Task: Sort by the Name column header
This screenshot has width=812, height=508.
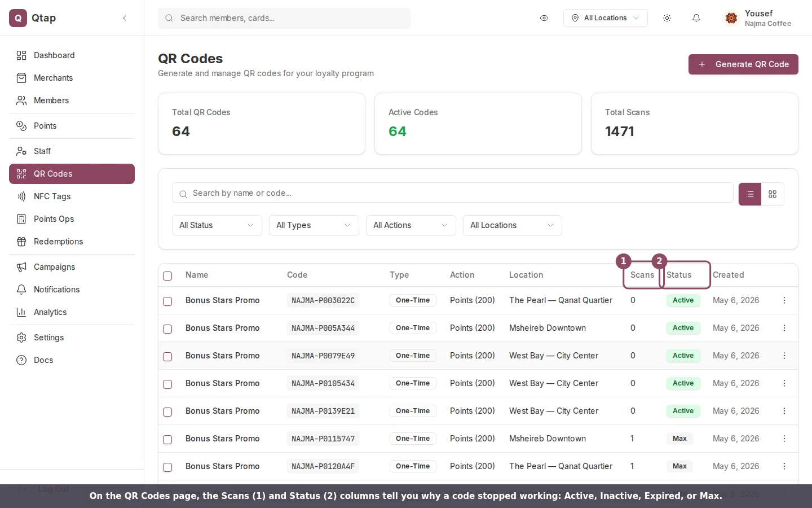Action: coord(197,275)
